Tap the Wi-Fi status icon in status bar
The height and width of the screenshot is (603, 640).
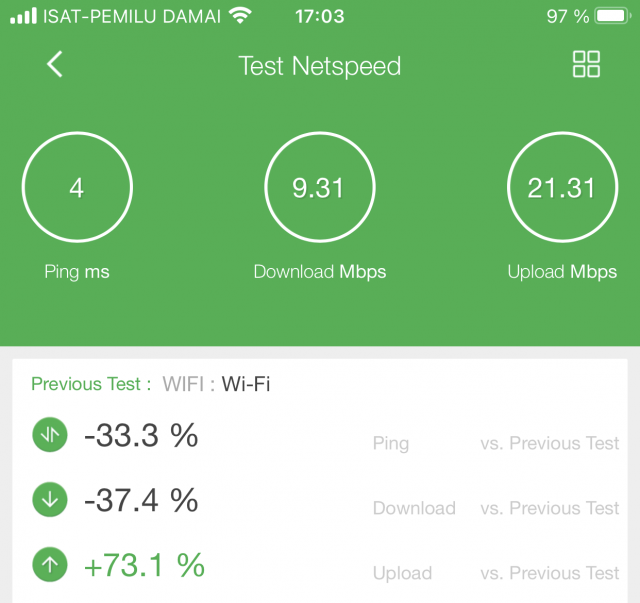(x=240, y=16)
